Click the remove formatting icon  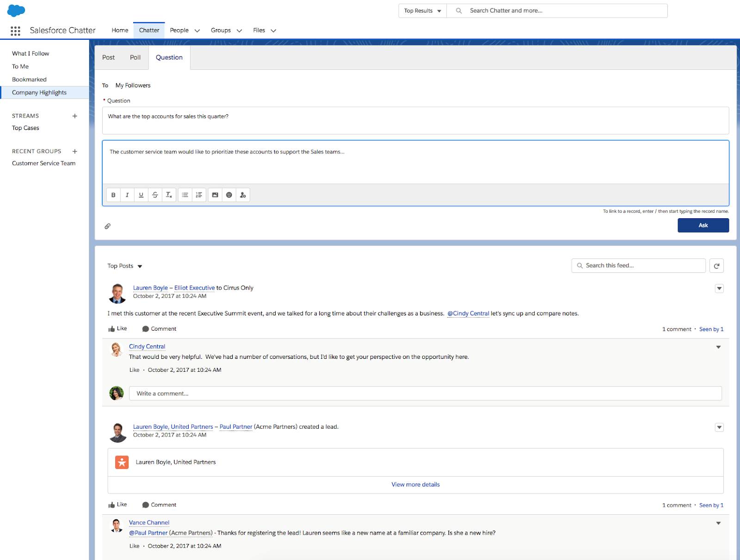169,195
